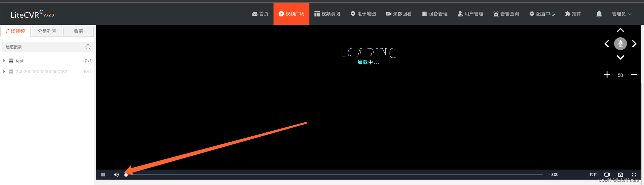Viewport: 644px width, 185px height.
Task: Open the 告警查询 menu
Action: (506, 14)
